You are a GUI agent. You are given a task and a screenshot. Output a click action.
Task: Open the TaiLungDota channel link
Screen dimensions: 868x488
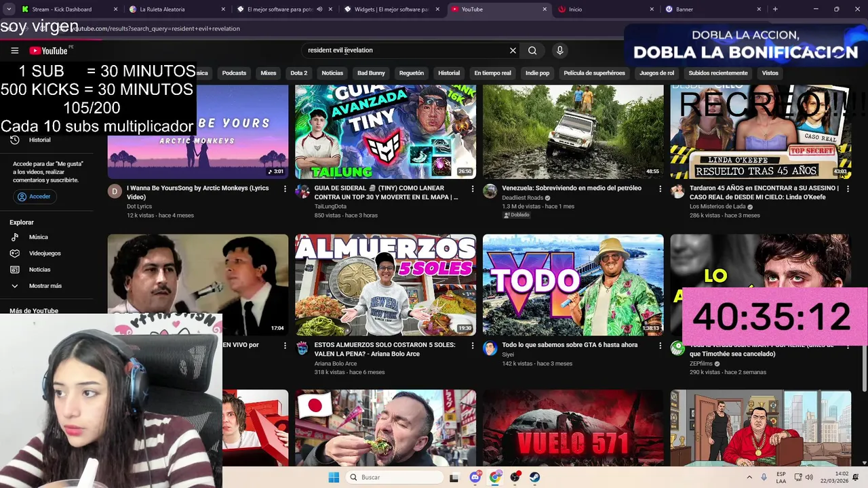pyautogui.click(x=330, y=206)
